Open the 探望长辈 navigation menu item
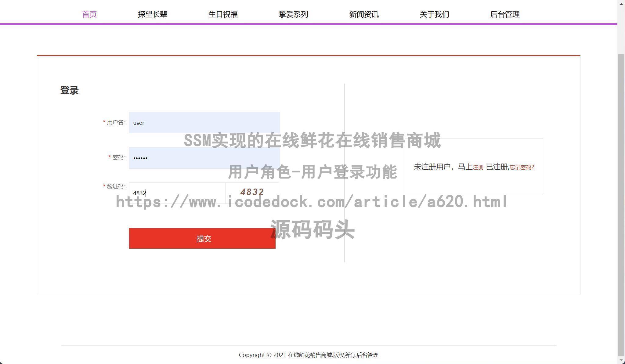The image size is (625, 364). tap(153, 14)
